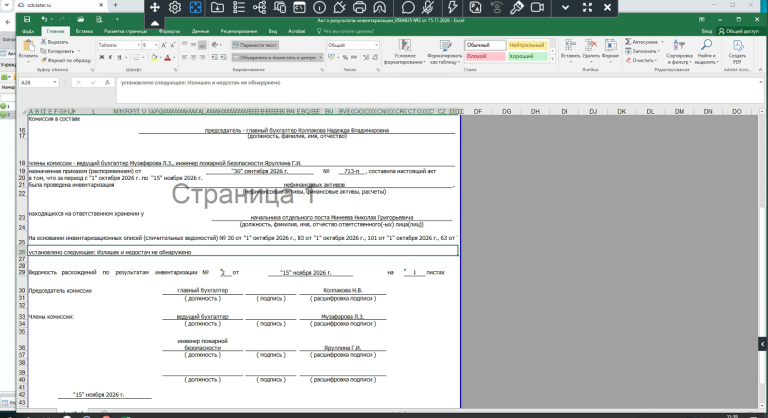Open the Файл menu tab
The width and height of the screenshot is (768, 418).
pyautogui.click(x=28, y=31)
